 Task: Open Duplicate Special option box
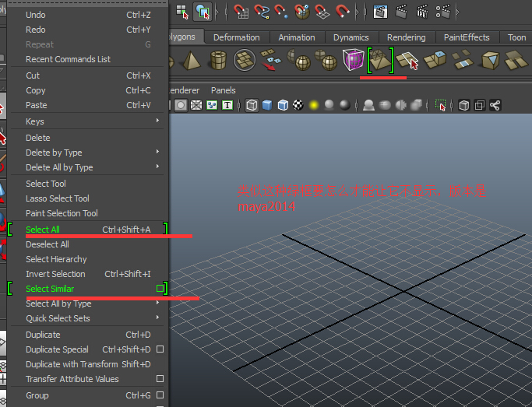(160, 349)
